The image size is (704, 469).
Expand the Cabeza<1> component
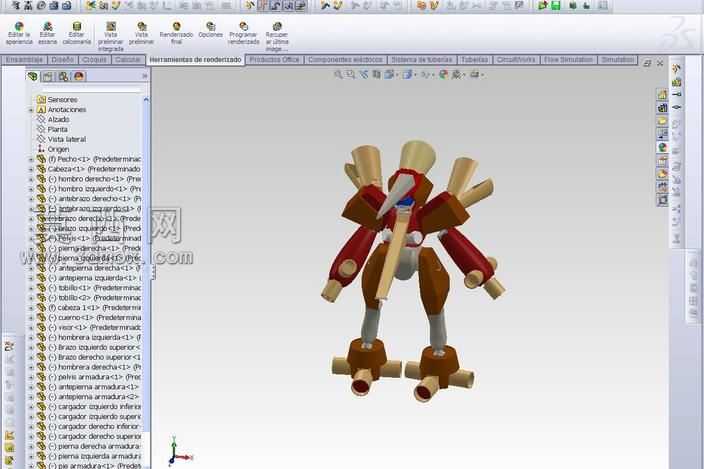tap(31, 169)
